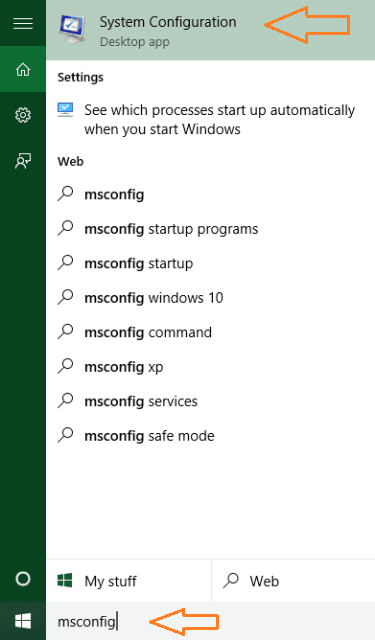Pick 'msconfig services' web suggestion
Image resolution: width=375 pixels, height=640 pixels.
click(211, 401)
